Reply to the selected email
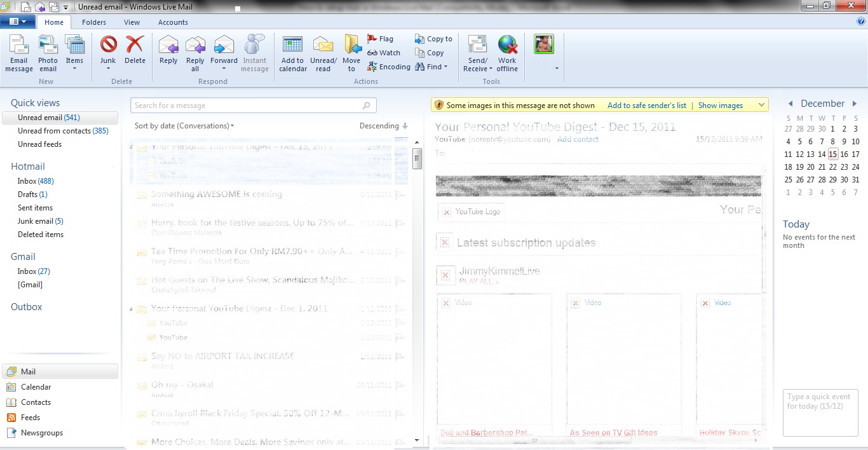 tap(168, 50)
